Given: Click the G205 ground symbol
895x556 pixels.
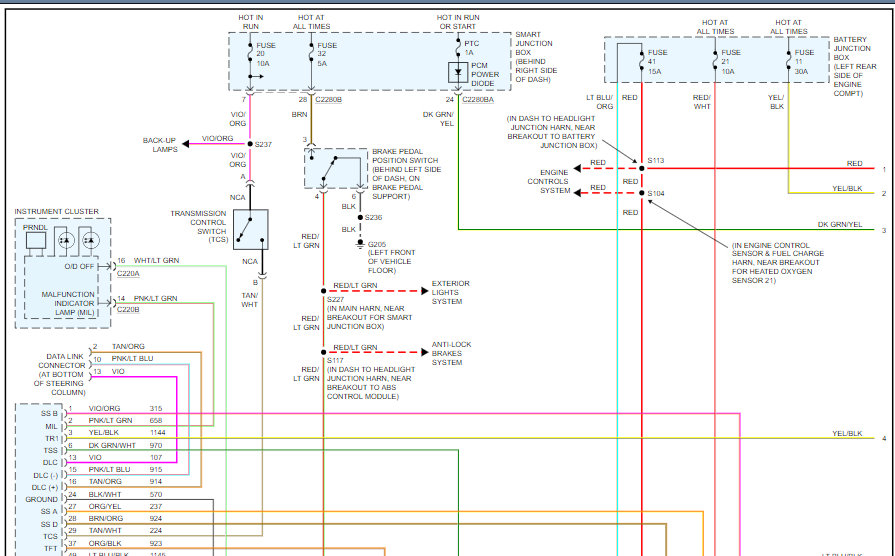Looking at the screenshot, I should tap(360, 243).
